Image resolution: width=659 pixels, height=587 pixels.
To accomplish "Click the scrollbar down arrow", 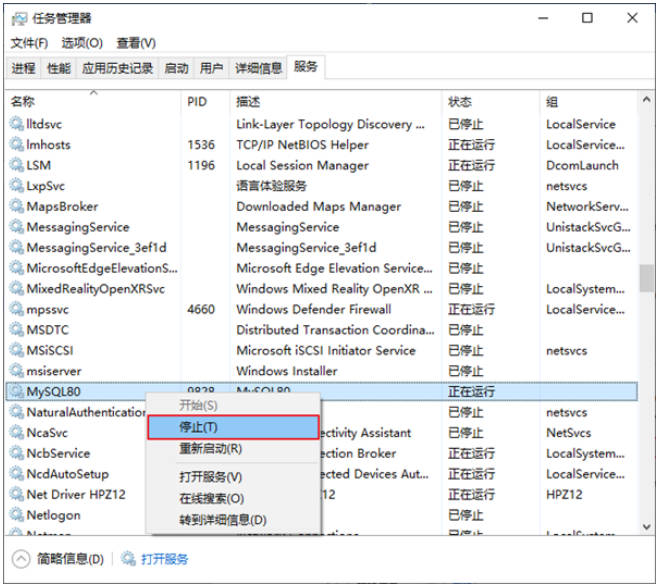I will click(646, 526).
